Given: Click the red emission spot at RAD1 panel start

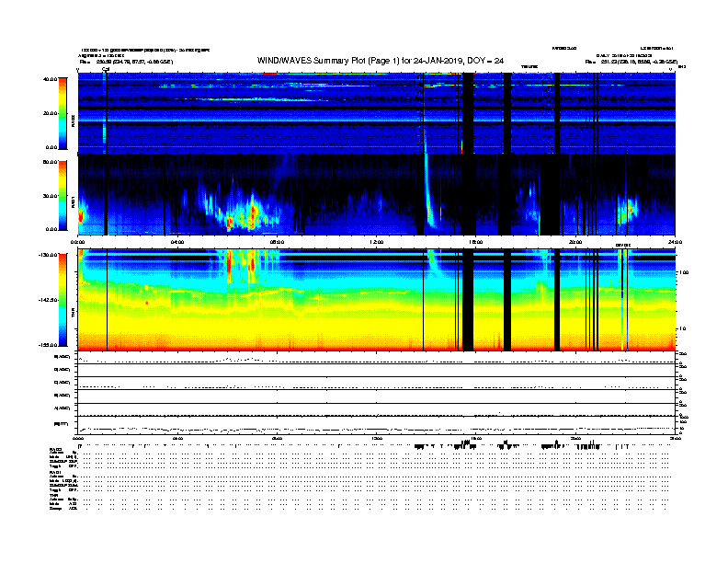Looking at the screenshot, I should (81, 216).
